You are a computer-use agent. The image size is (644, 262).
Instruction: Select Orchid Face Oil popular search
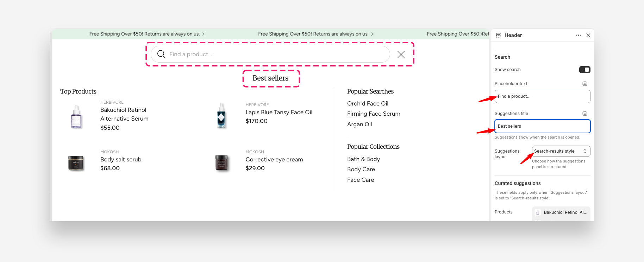click(368, 103)
